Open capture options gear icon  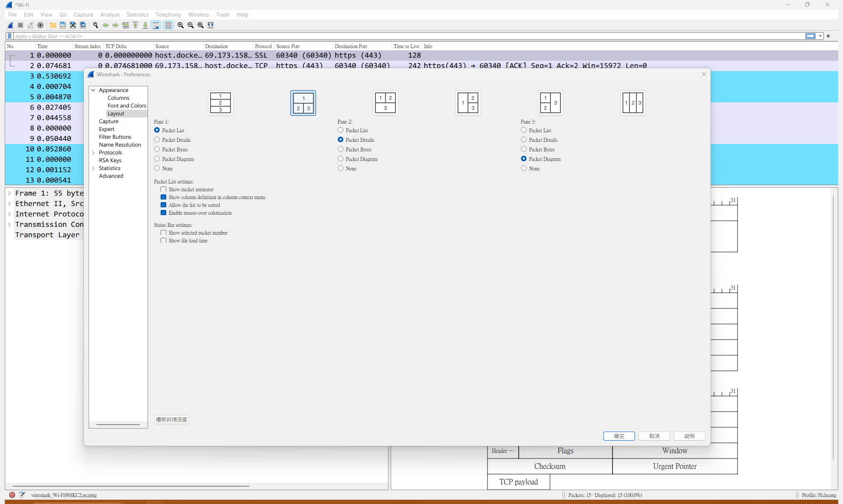(x=40, y=25)
